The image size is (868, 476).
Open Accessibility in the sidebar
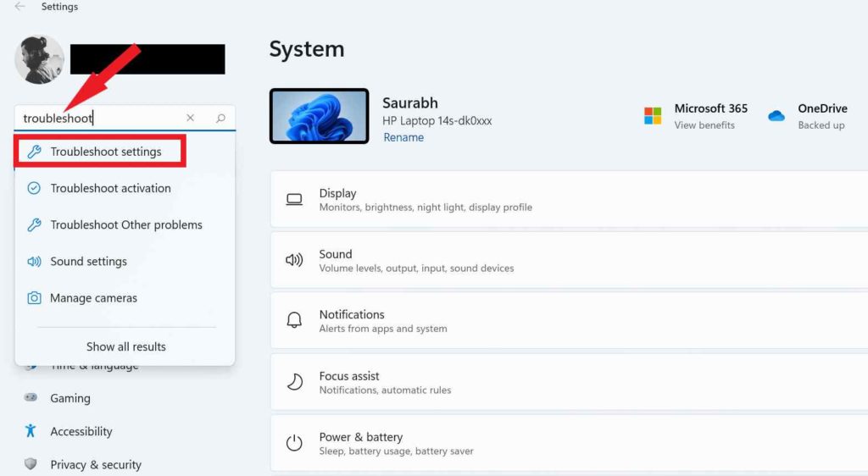pyautogui.click(x=81, y=431)
